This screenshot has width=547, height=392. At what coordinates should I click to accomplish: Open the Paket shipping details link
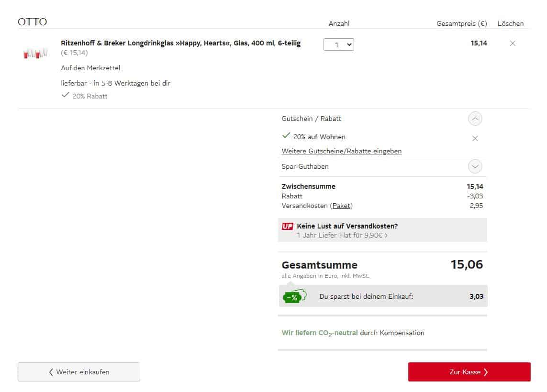click(341, 206)
